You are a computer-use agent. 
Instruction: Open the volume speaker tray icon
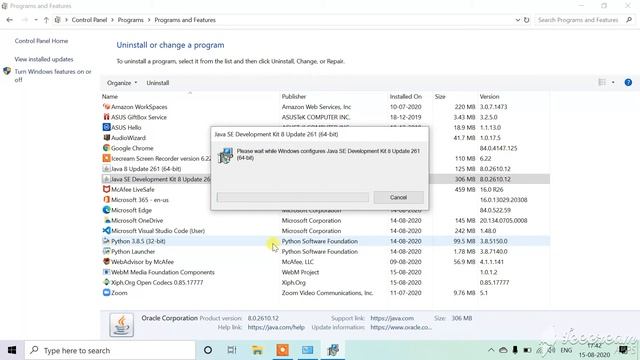coord(551,350)
